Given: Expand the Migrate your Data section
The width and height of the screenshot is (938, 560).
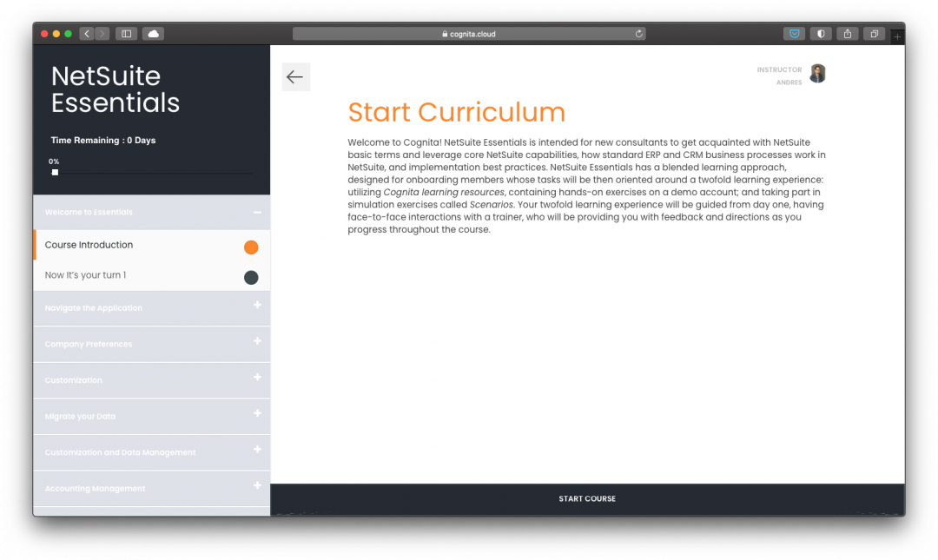Looking at the screenshot, I should coord(152,416).
